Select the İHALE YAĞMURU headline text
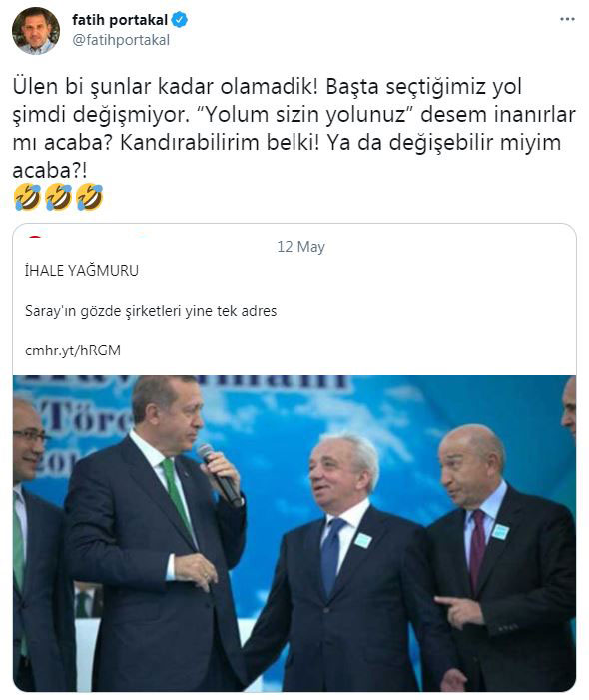589x700 pixels. coord(82,271)
